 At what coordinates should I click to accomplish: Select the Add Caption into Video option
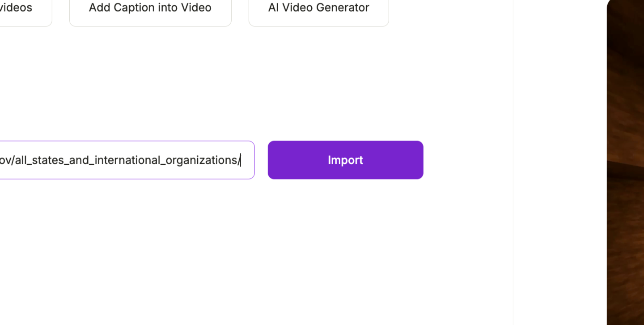click(150, 10)
